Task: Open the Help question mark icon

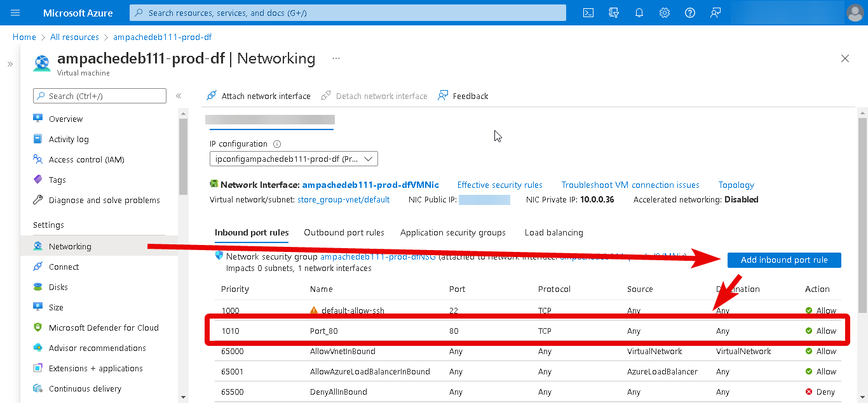Action: pos(690,13)
